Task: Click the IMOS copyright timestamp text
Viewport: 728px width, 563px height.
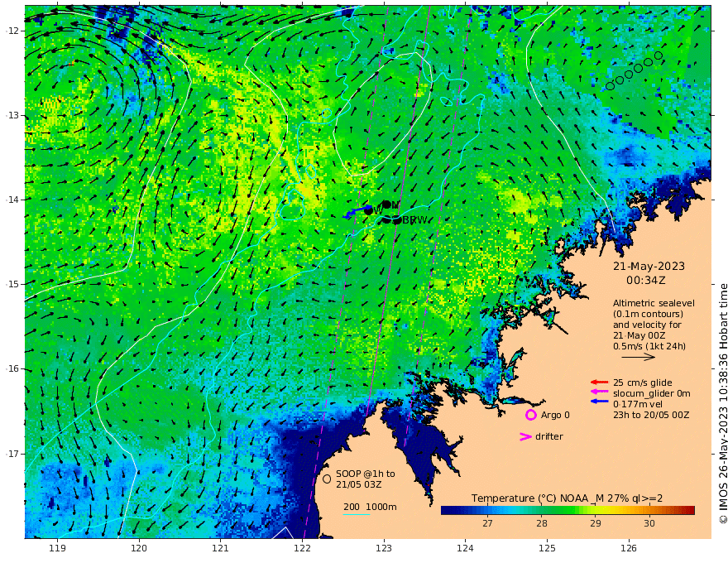Action: [722, 404]
